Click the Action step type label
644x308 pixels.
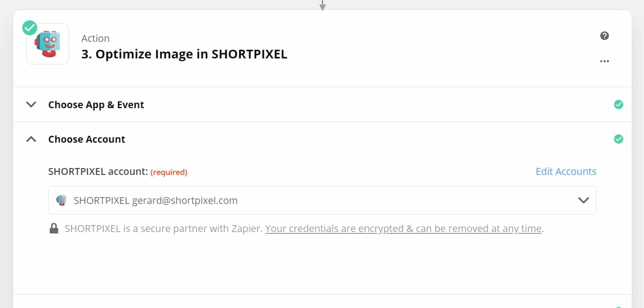pyautogui.click(x=95, y=38)
